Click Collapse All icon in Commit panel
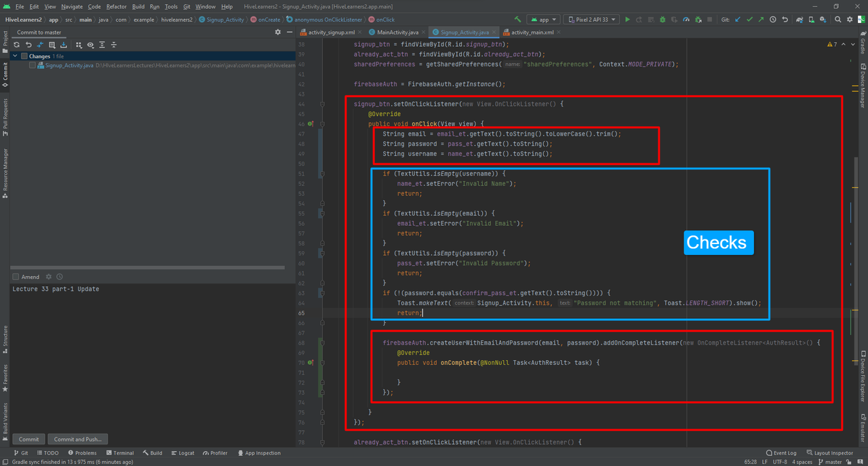The height and width of the screenshot is (466, 868). [113, 45]
